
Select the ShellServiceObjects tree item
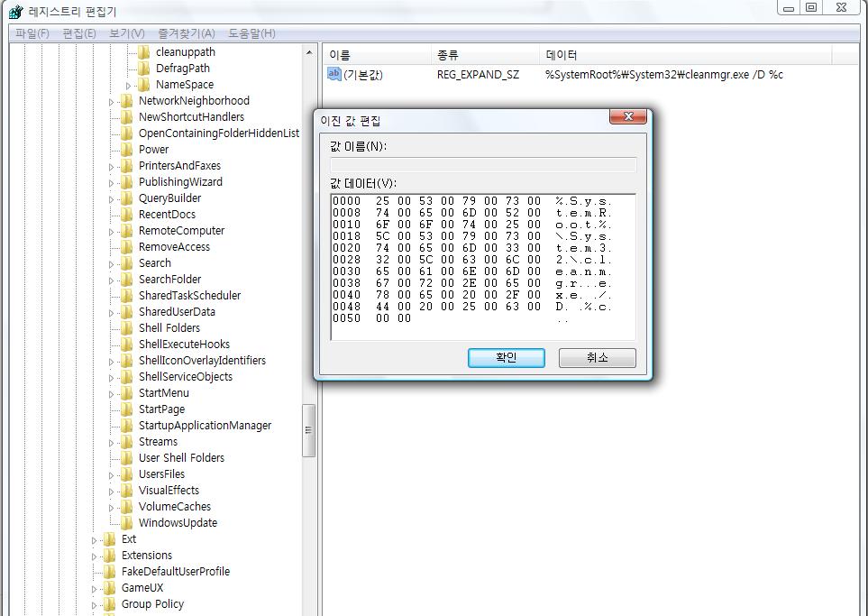click(x=186, y=377)
